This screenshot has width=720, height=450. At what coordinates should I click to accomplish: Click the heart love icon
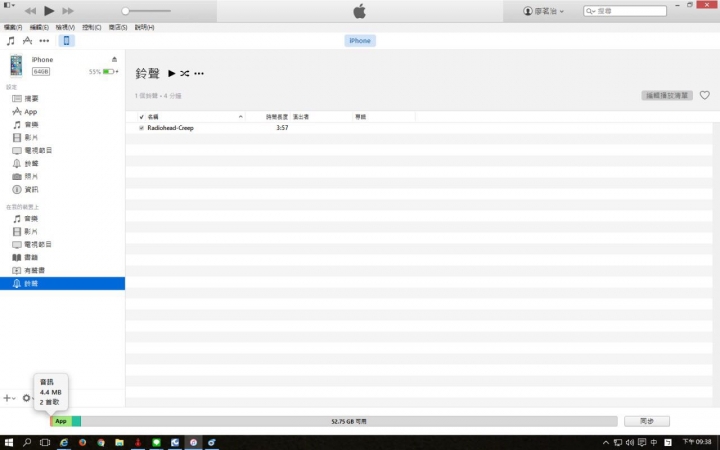[704, 96]
